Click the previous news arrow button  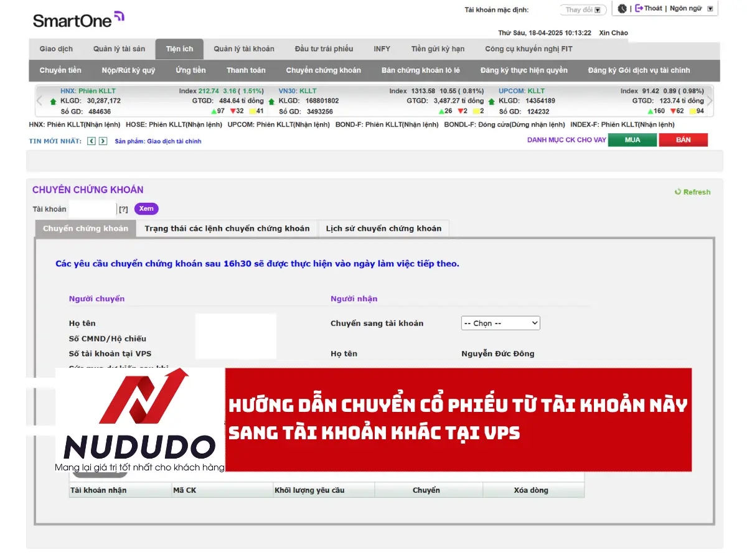[92, 141]
